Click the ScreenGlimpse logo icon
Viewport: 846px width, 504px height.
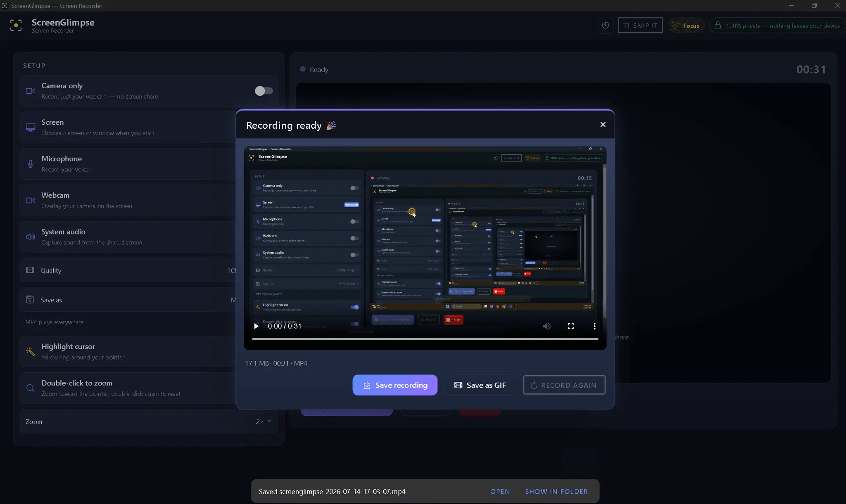[16, 26]
